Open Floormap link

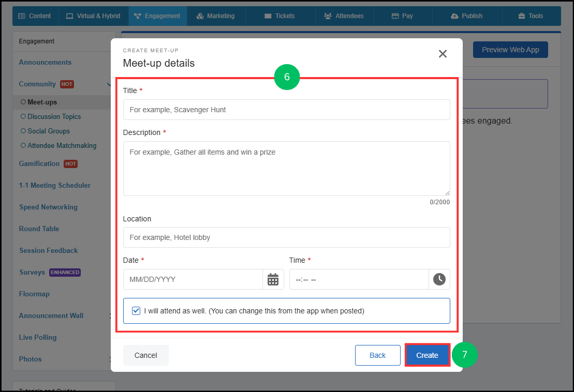tap(34, 294)
